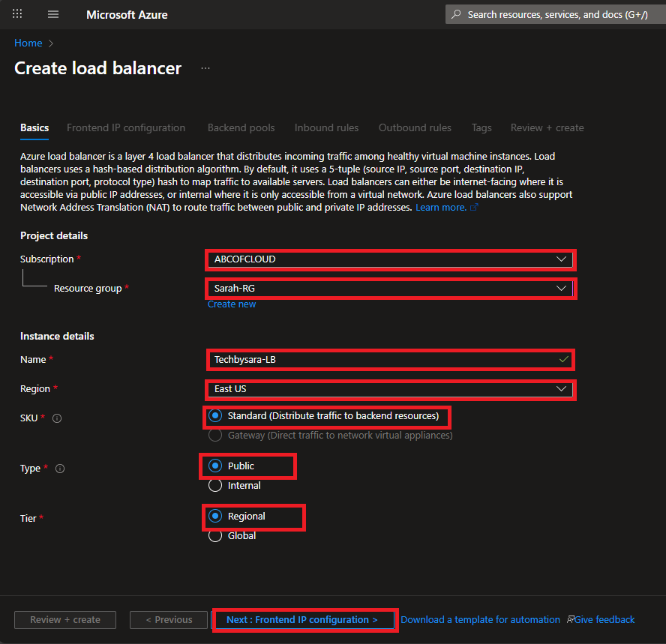Click the Type info icon
Screen dimensions: 666x644
tap(60, 469)
